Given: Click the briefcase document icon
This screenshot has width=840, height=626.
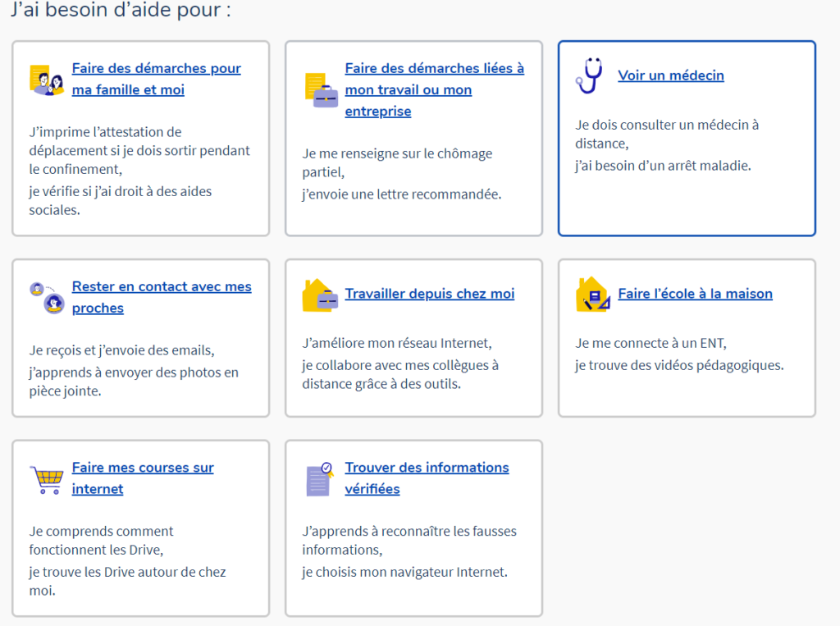Looking at the screenshot, I should click(320, 90).
